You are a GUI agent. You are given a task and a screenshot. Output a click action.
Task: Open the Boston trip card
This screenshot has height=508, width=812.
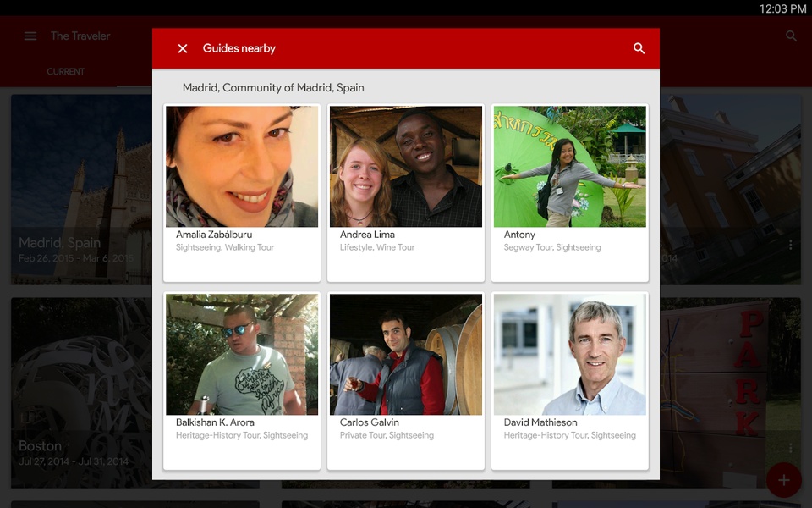click(81, 392)
